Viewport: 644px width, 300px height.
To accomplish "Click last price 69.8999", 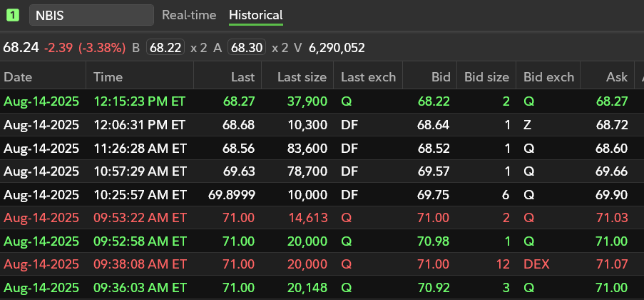I will 232,194.
